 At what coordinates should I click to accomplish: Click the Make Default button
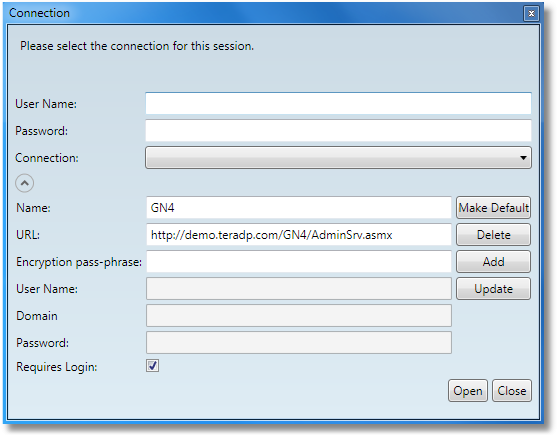(493, 207)
